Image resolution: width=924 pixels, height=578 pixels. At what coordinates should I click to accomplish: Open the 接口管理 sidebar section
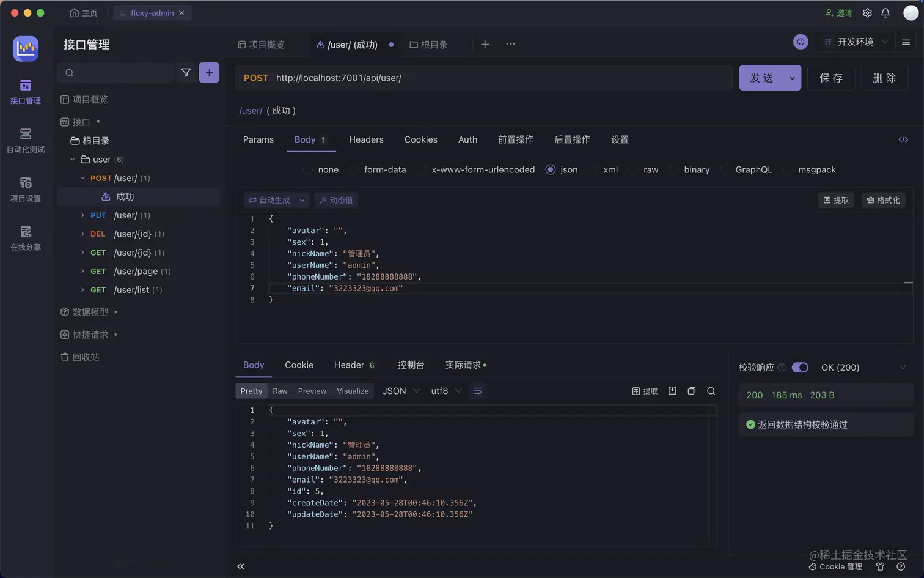tap(26, 92)
